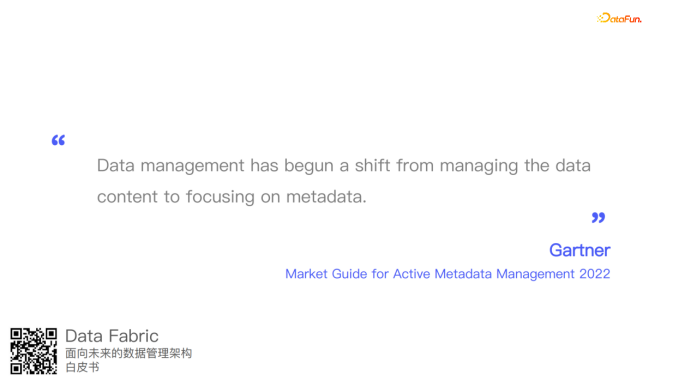This screenshot has height=388, width=692.
Task: Select the 白皮书 label
Action: 82,367
